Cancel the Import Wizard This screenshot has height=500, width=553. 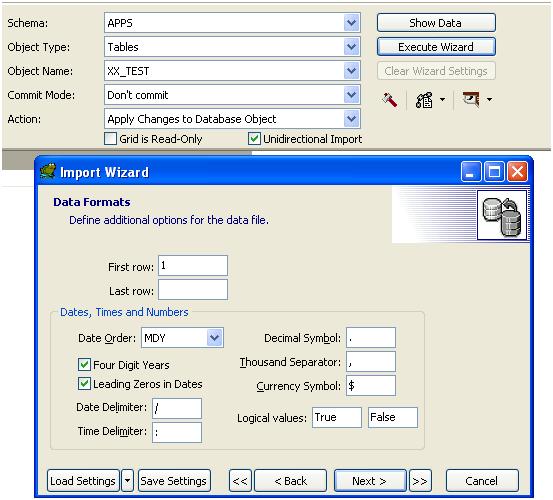point(482,481)
